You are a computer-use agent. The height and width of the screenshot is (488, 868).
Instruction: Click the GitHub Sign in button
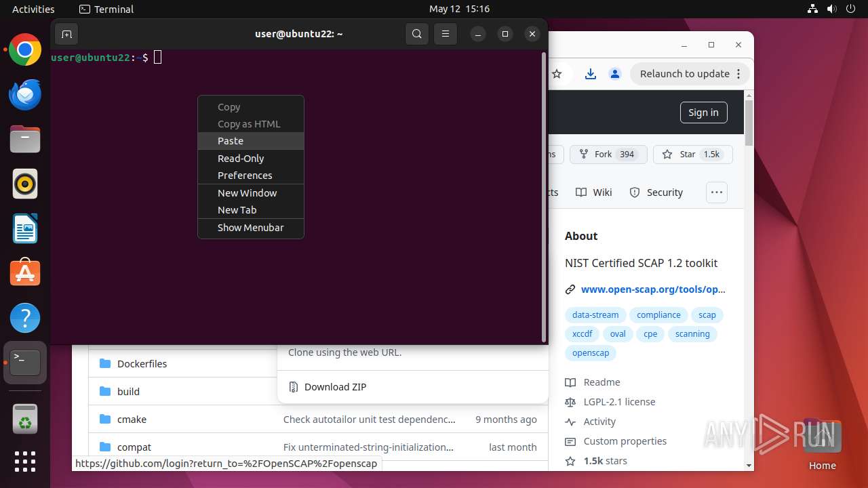click(703, 113)
